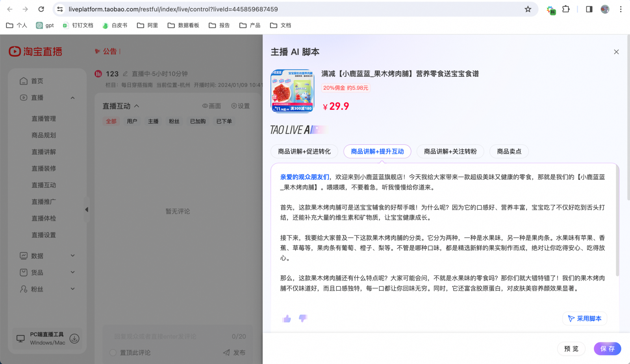Click the 保存 button
This screenshot has width=630, height=364.
[x=608, y=349]
